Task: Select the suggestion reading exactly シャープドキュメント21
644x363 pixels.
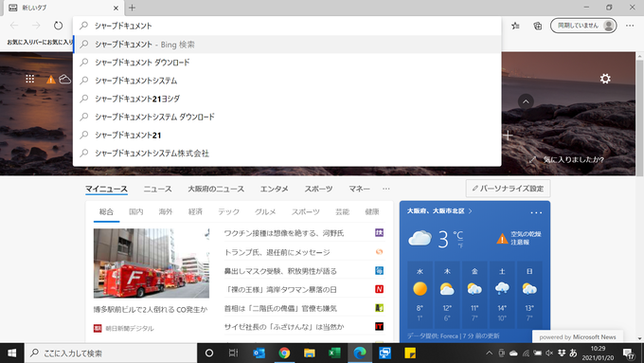Action: point(287,135)
